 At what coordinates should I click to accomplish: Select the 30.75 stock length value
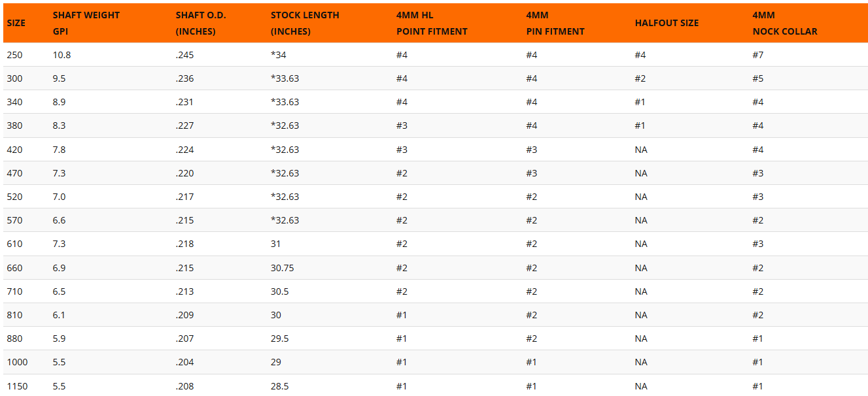click(282, 268)
